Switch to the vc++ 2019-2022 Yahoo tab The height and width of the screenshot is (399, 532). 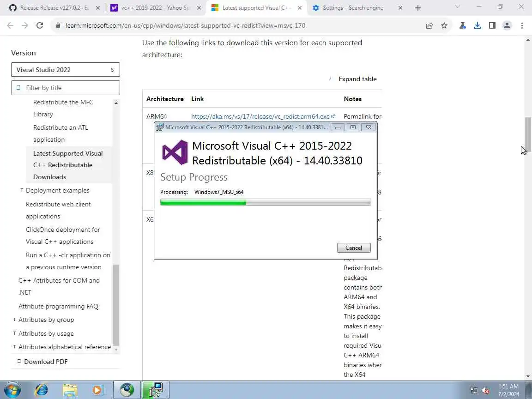click(x=155, y=8)
